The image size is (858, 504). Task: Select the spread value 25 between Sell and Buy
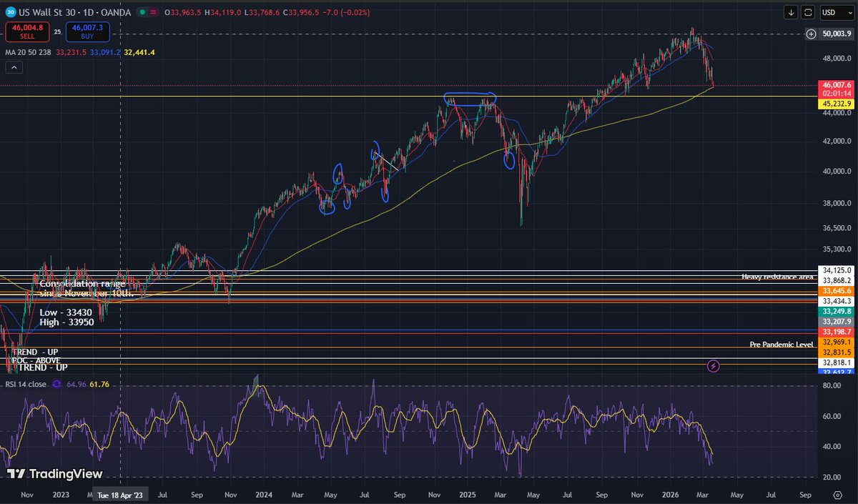(x=57, y=32)
